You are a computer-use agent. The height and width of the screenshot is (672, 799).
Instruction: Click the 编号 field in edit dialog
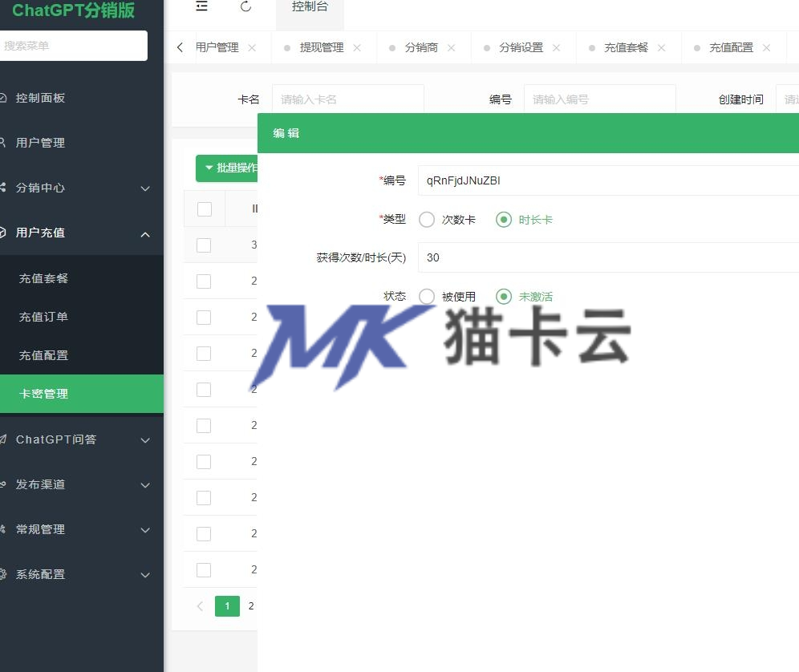point(608,180)
